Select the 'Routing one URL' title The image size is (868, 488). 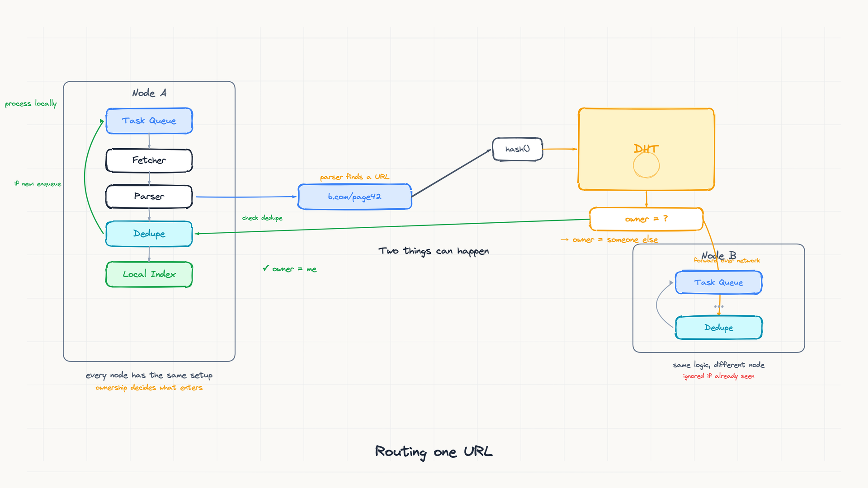434,452
